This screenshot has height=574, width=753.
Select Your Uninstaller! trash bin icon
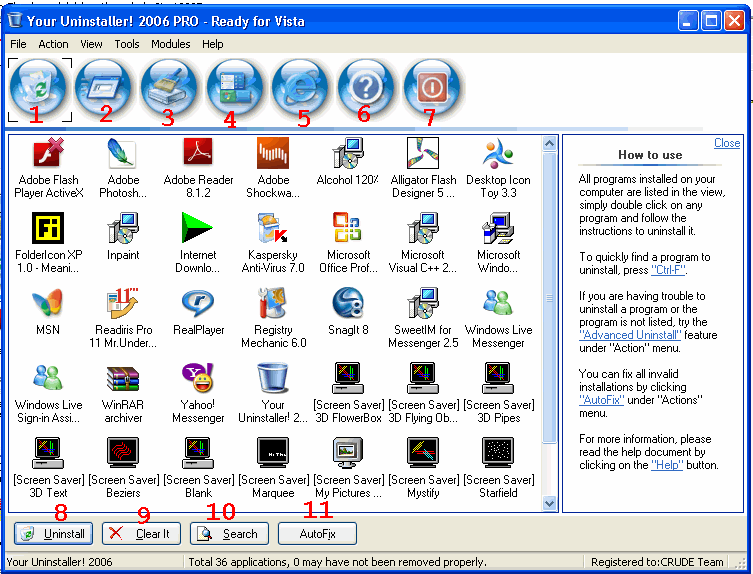(273, 378)
